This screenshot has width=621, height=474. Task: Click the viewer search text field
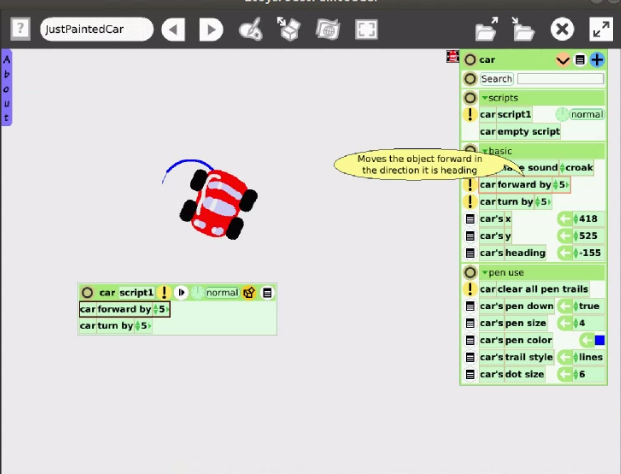point(560,79)
